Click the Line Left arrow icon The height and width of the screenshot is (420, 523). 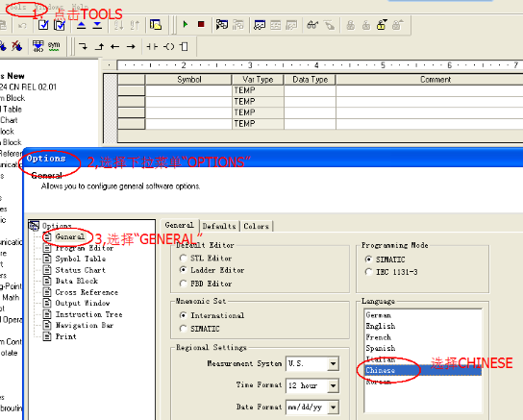click(115, 47)
